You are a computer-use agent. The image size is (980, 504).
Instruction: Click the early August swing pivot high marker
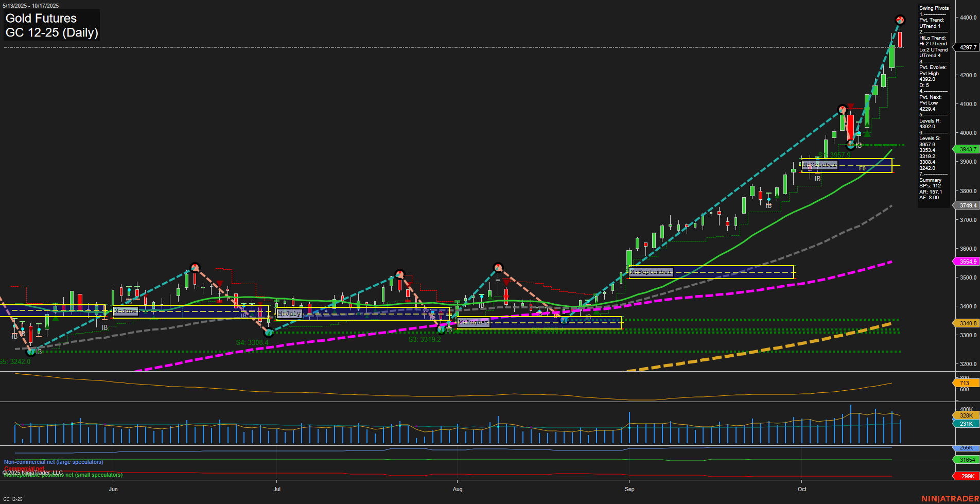(498, 267)
